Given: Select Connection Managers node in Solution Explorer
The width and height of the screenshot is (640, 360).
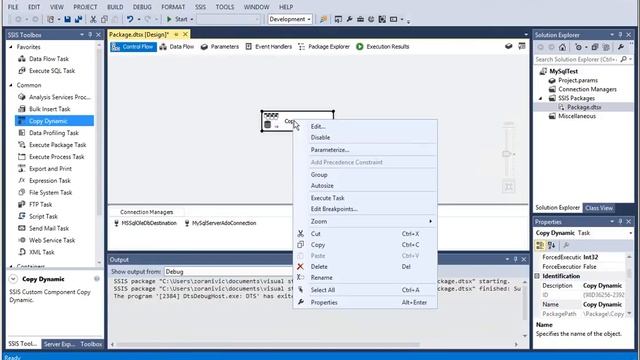Looking at the screenshot, I should [x=587, y=89].
